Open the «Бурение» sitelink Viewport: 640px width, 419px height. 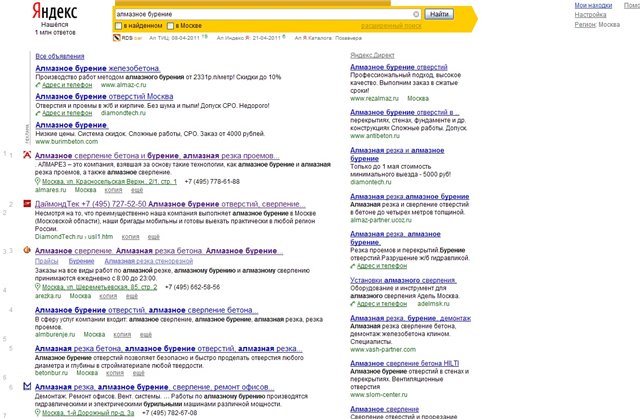81,261
